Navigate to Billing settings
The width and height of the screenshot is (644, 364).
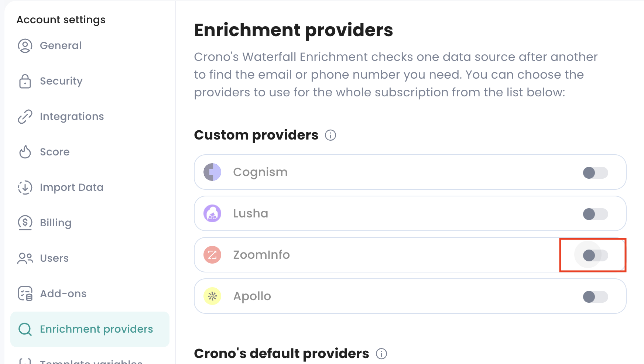55,223
